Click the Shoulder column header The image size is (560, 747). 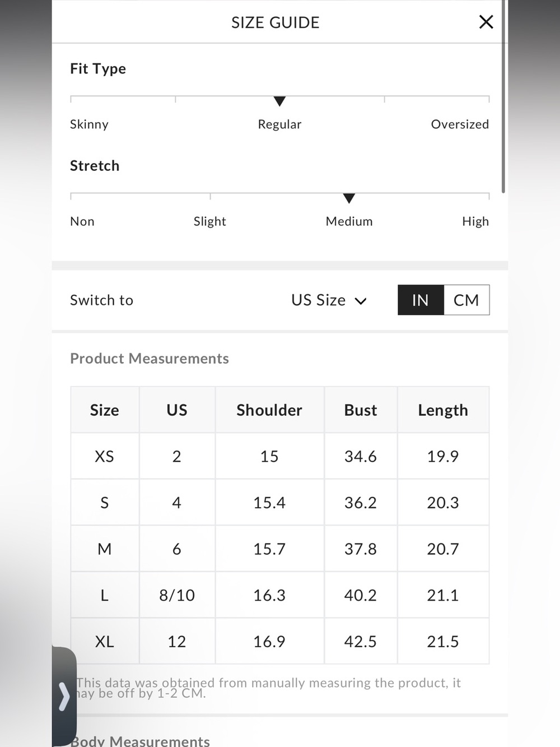[269, 410]
